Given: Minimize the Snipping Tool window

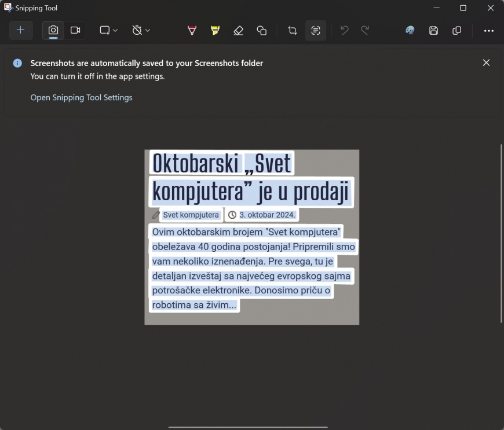Looking at the screenshot, I should 436,8.
